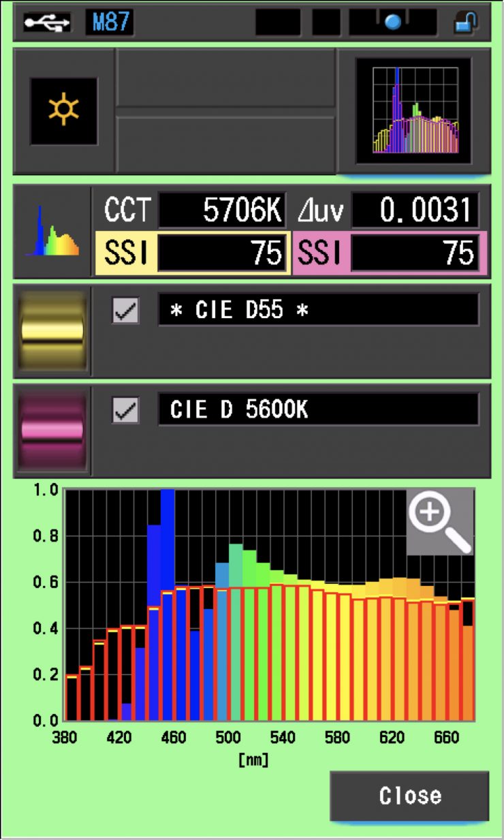Click the yellow SSI label
This screenshot has width=504, height=840.
(x=125, y=253)
